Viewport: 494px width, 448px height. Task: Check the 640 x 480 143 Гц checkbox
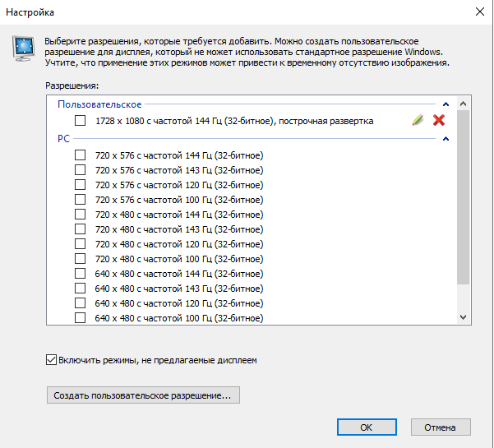[x=80, y=289]
